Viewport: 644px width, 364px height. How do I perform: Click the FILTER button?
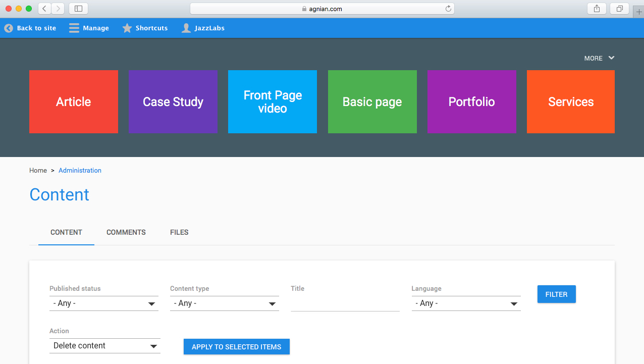pos(556,294)
